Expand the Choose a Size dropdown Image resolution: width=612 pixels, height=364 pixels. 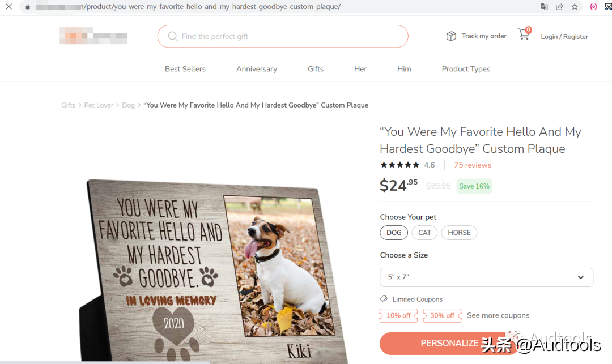pos(486,277)
